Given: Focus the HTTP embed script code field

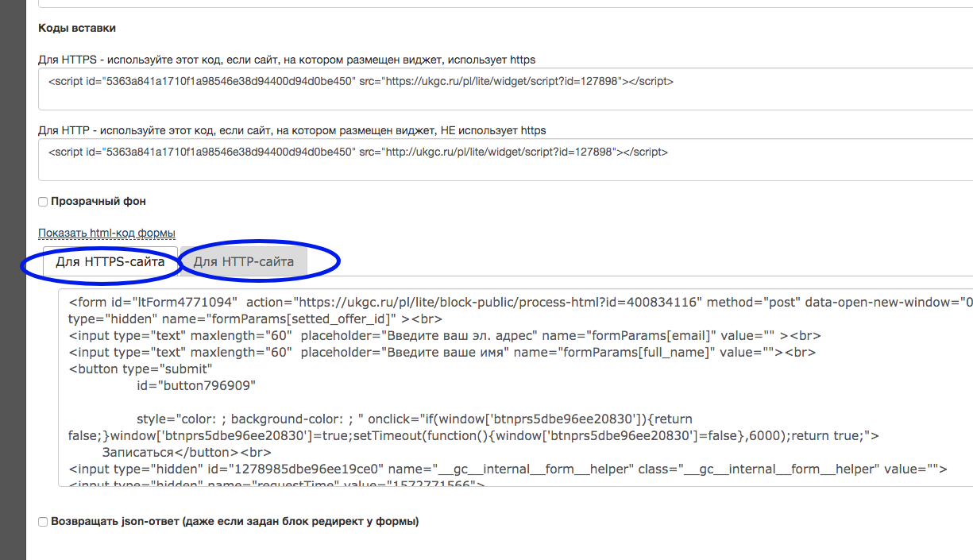Looking at the screenshot, I should pos(505,159).
